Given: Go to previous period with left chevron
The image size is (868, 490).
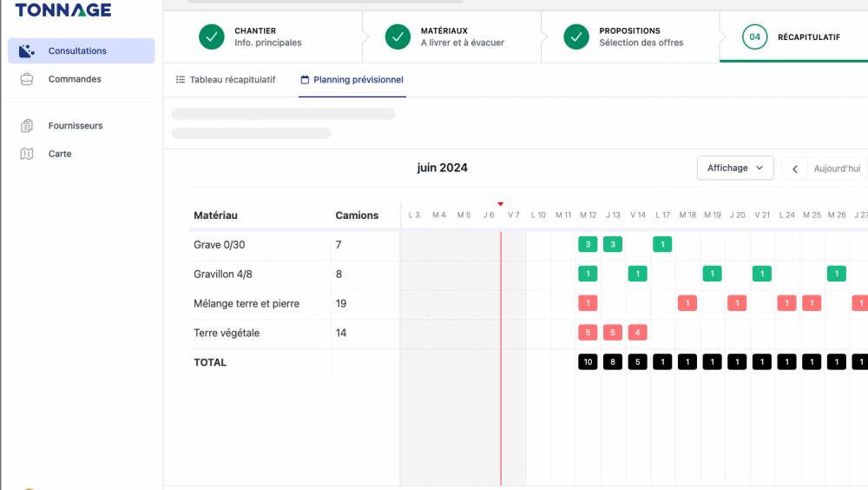Looking at the screenshot, I should [794, 169].
